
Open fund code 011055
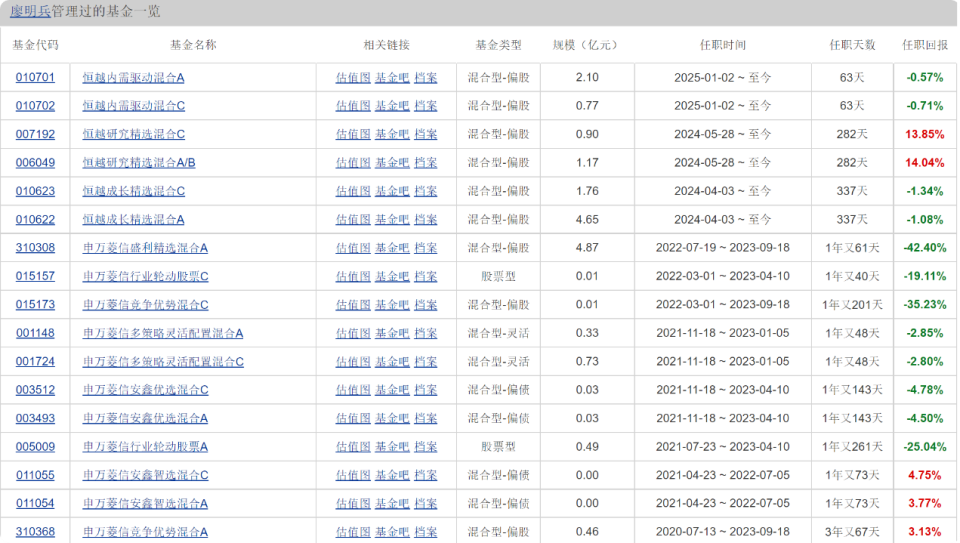(35, 475)
